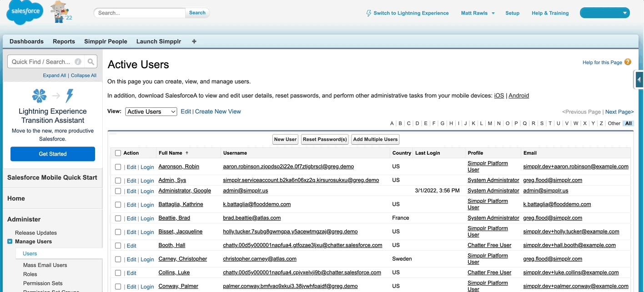The height and width of the screenshot is (292, 644).
Task: Click the Salesforce Mobile Quick Start heading
Action: (x=53, y=177)
